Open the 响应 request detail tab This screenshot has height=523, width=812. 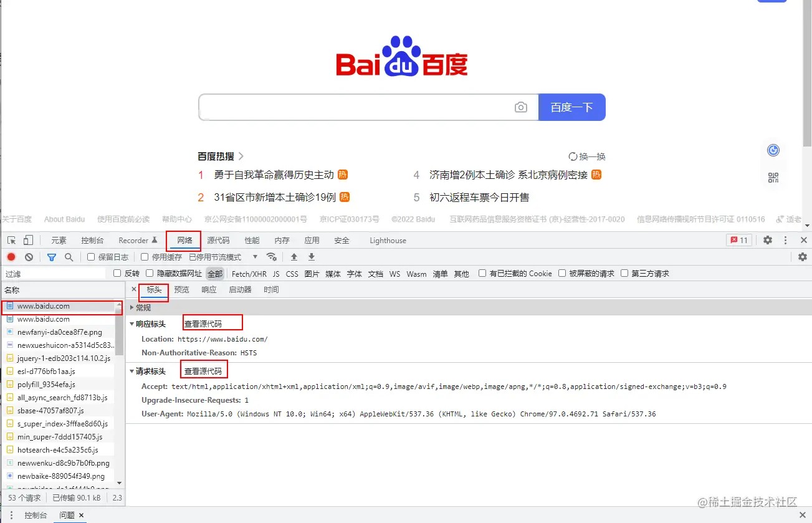point(209,289)
